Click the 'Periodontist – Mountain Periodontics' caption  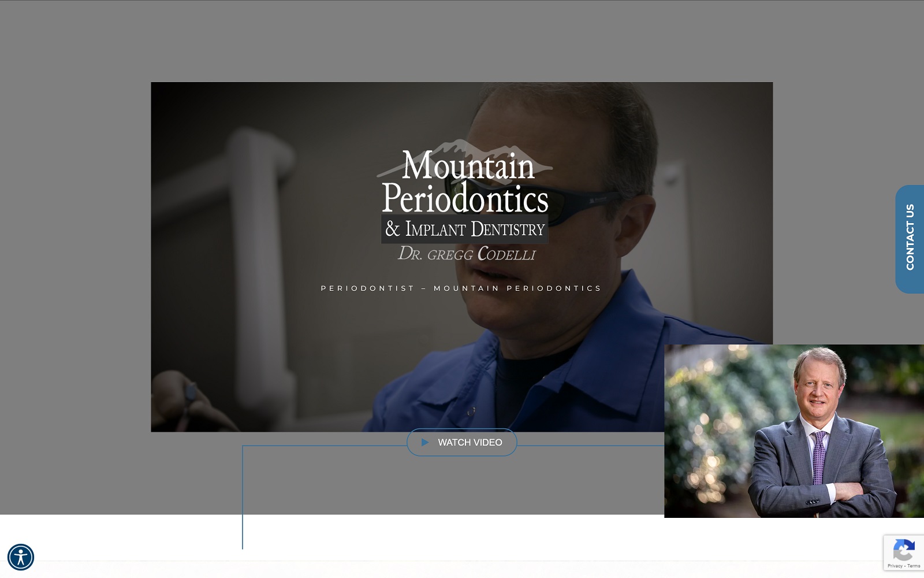pos(461,288)
